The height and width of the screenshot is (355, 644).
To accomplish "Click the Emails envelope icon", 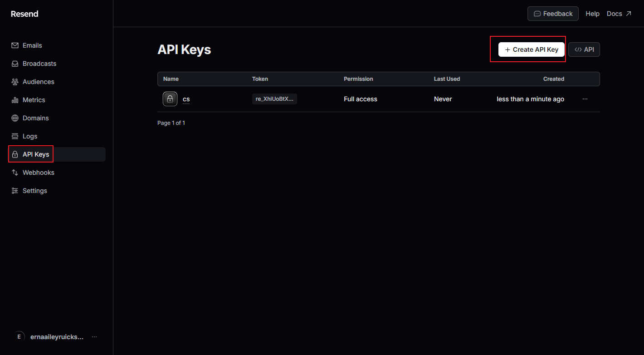I will pyautogui.click(x=15, y=45).
